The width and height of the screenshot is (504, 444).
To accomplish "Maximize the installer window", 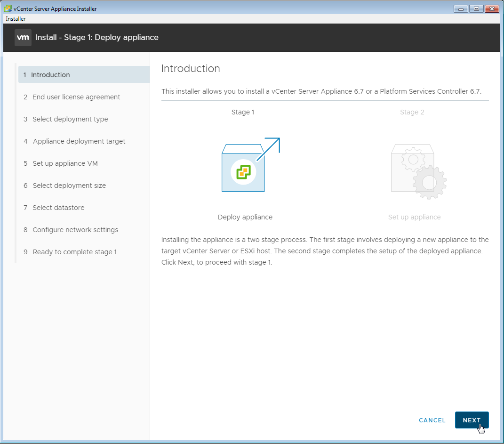I will pyautogui.click(x=476, y=8).
